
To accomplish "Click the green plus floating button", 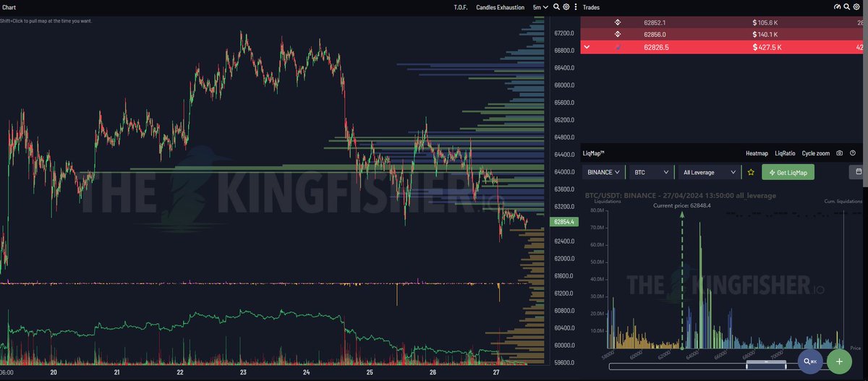I will (839, 361).
